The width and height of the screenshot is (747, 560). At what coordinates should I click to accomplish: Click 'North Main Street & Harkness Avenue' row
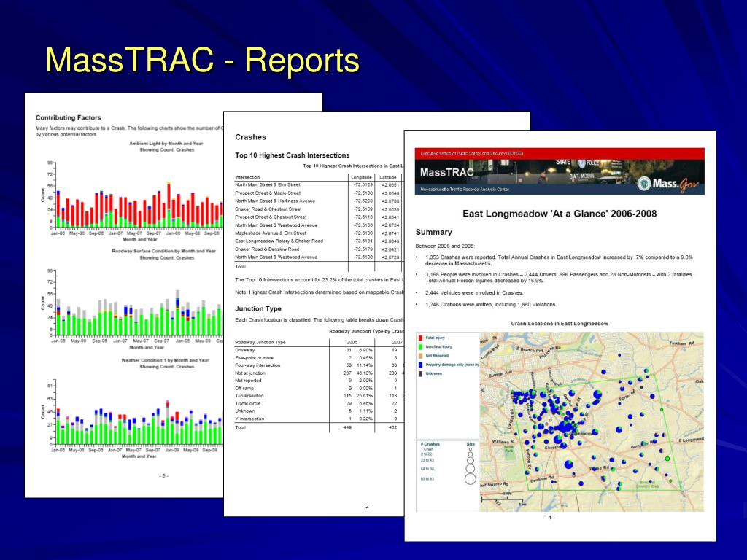coord(318,201)
